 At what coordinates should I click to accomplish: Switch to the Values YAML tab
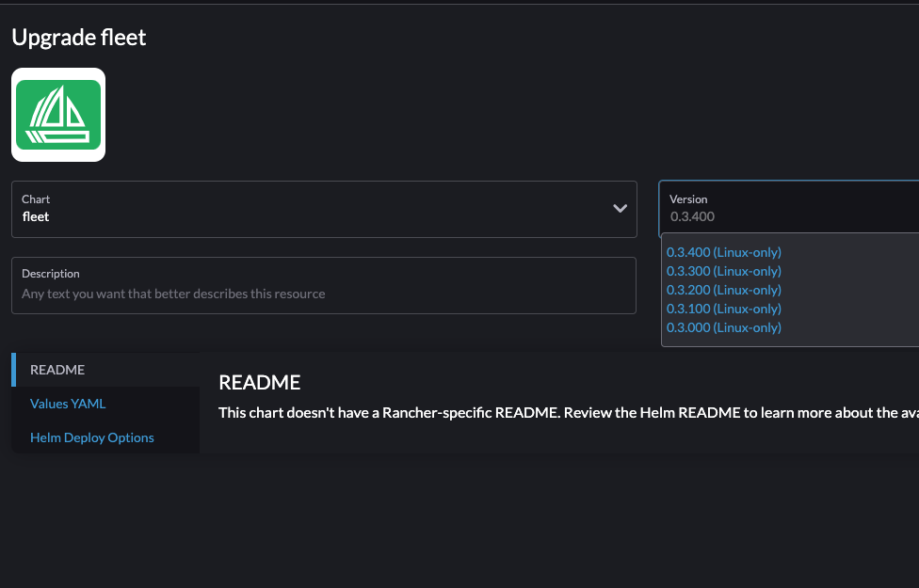click(x=67, y=404)
